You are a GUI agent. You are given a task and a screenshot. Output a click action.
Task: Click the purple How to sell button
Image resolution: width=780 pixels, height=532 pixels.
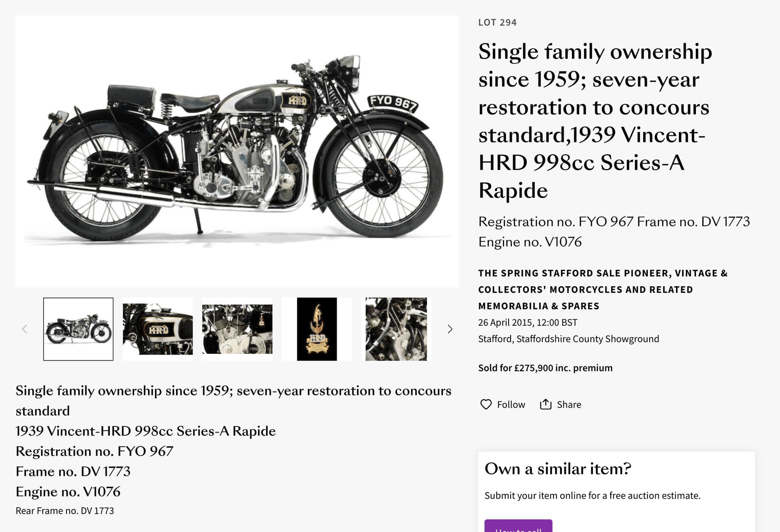tap(518, 526)
